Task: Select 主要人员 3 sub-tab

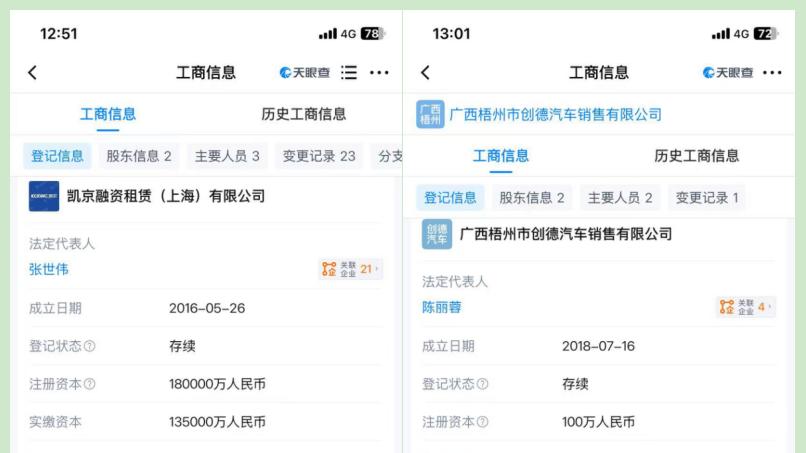Action: 227,156
